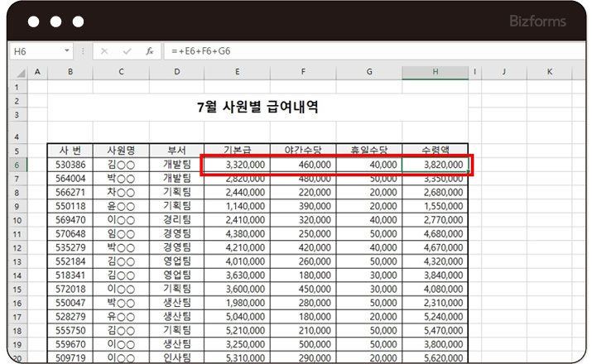This screenshot has width=592, height=364.
Task: Click the 야간수당 cell showing 460,000
Action: click(x=303, y=165)
